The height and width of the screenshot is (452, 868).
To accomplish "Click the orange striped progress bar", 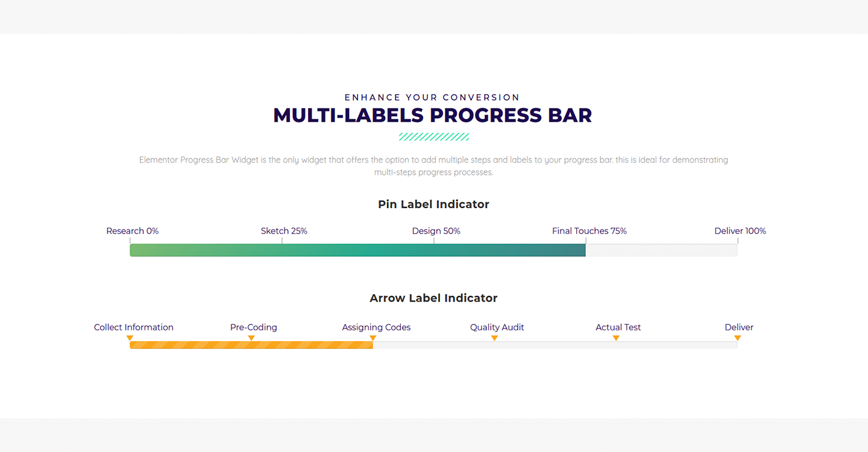I will pos(250,345).
